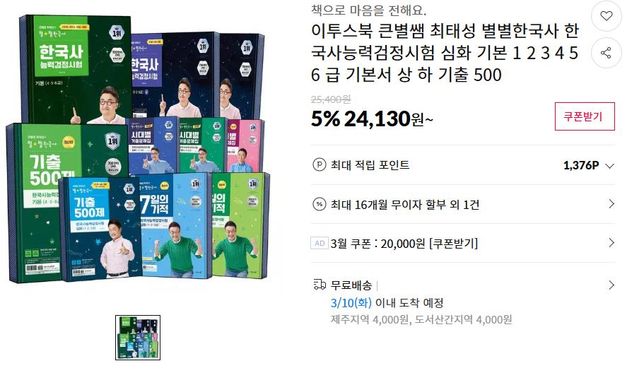This screenshot has width=644, height=377.
Task: Click the 무료배송 label
Action: coord(351,285)
